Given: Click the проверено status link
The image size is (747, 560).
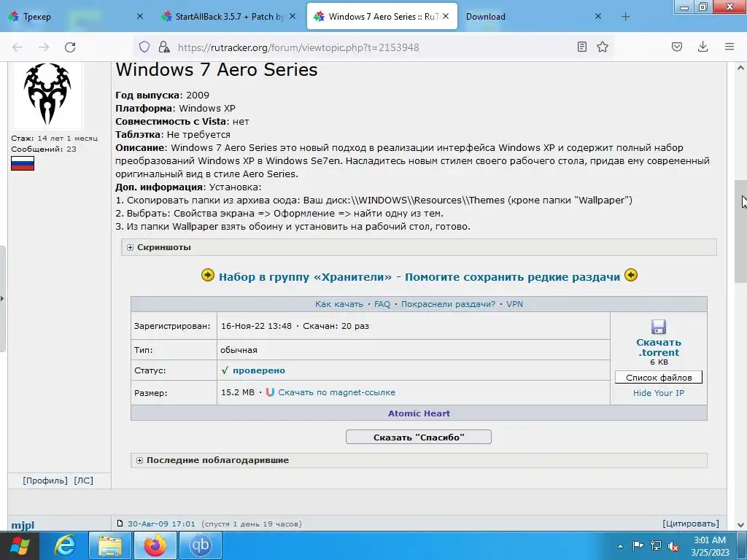Looking at the screenshot, I should (259, 370).
